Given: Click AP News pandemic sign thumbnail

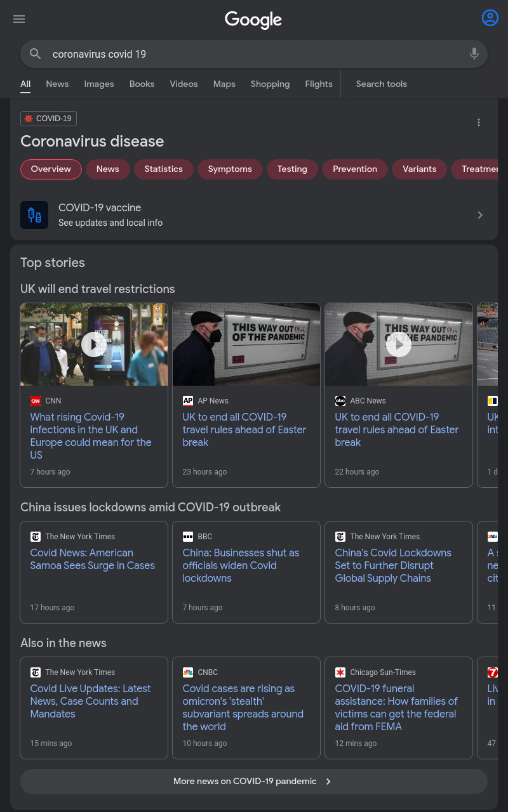Looking at the screenshot, I should coord(246,344).
